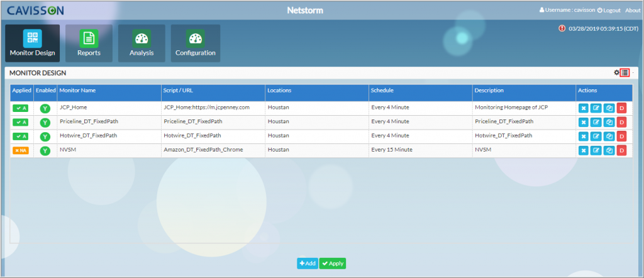Click the Monitor Name column header
This screenshot has width=644, height=278.
109,93
